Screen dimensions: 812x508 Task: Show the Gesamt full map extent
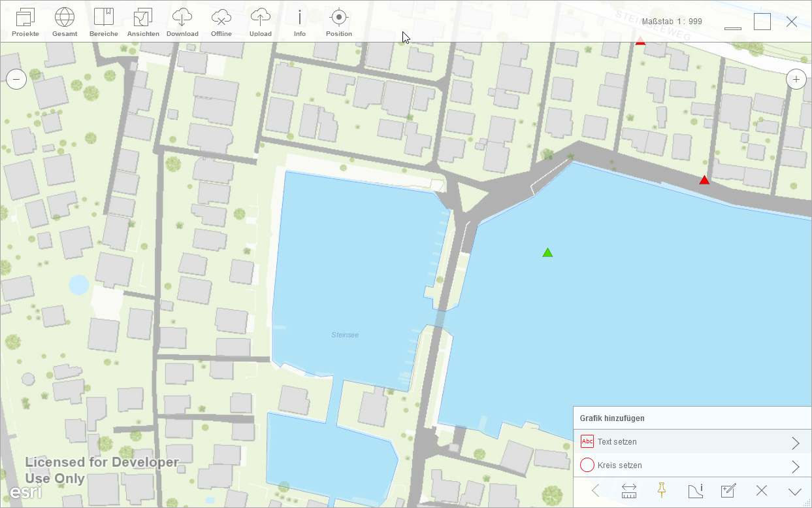pos(65,22)
